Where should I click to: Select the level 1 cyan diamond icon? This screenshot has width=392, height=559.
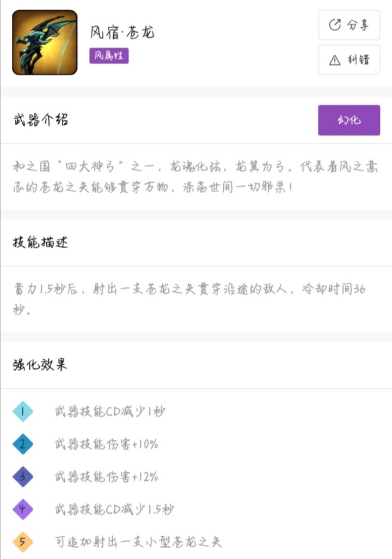(x=22, y=411)
